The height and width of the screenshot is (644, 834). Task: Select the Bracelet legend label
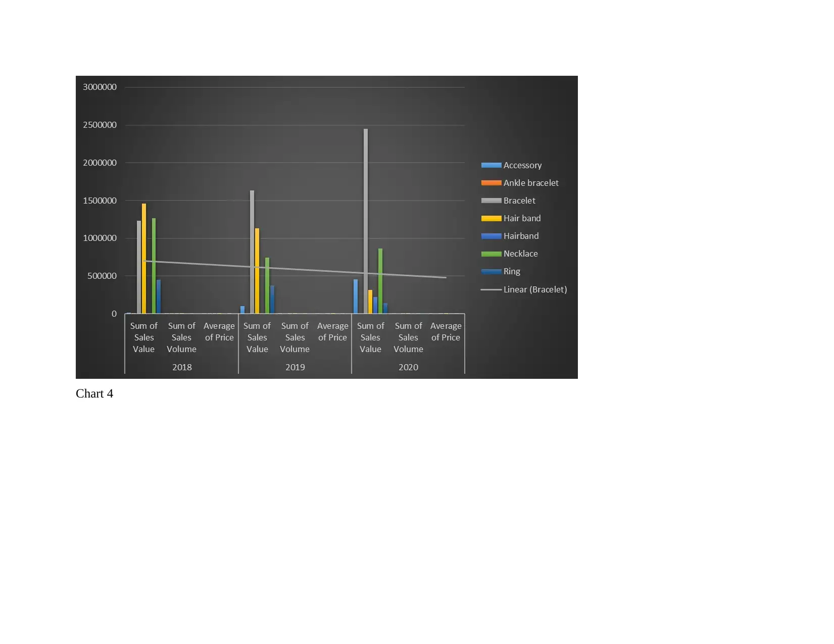click(x=519, y=201)
